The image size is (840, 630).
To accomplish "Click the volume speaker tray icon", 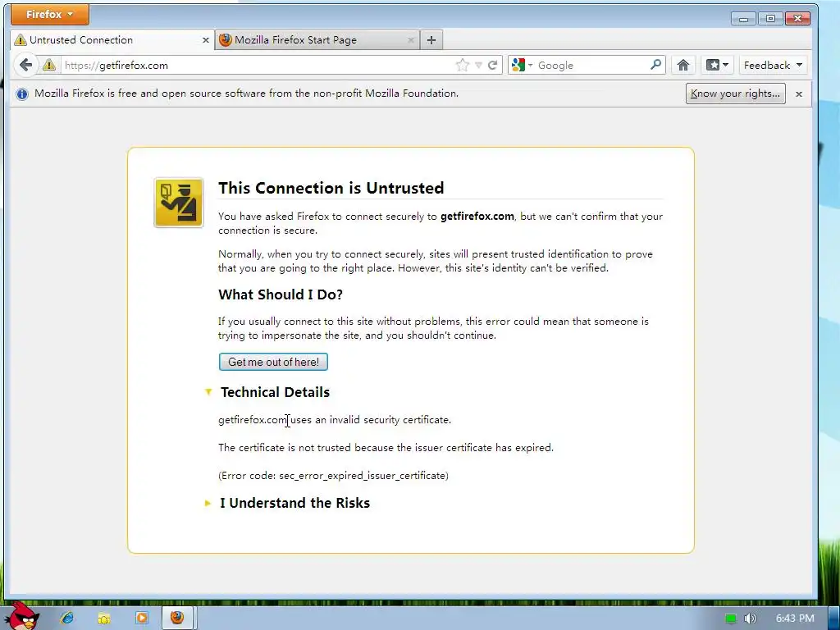I will point(750,619).
